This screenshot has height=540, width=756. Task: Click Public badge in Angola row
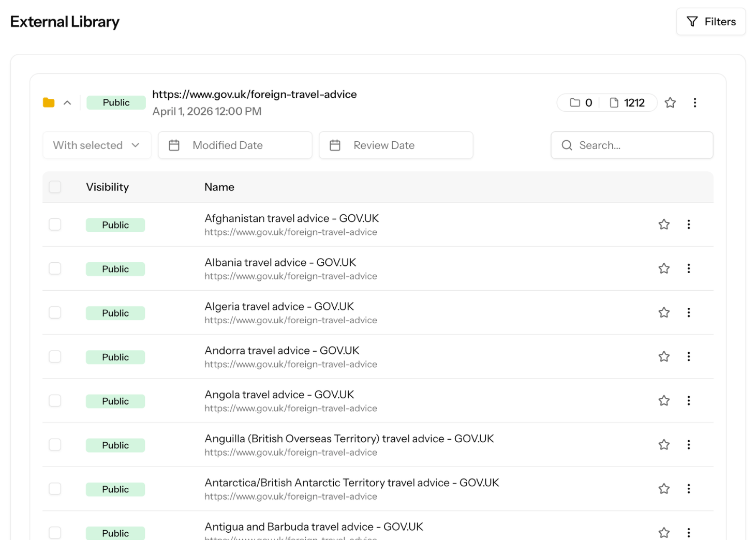[x=115, y=401]
